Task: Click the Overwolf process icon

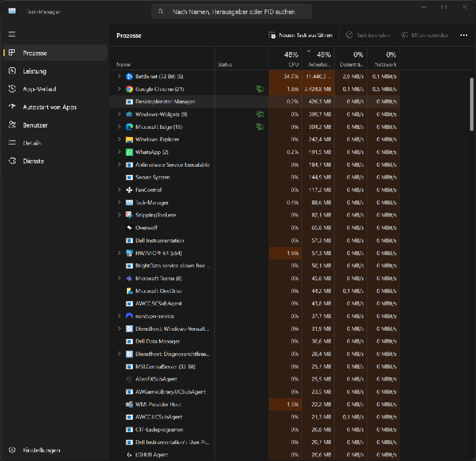Action: point(130,227)
